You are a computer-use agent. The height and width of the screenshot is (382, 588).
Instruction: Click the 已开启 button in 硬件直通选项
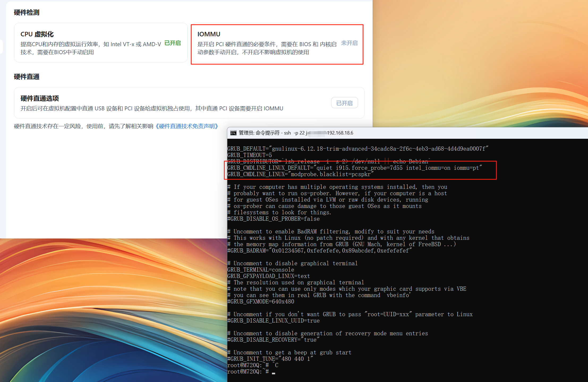pyautogui.click(x=344, y=103)
